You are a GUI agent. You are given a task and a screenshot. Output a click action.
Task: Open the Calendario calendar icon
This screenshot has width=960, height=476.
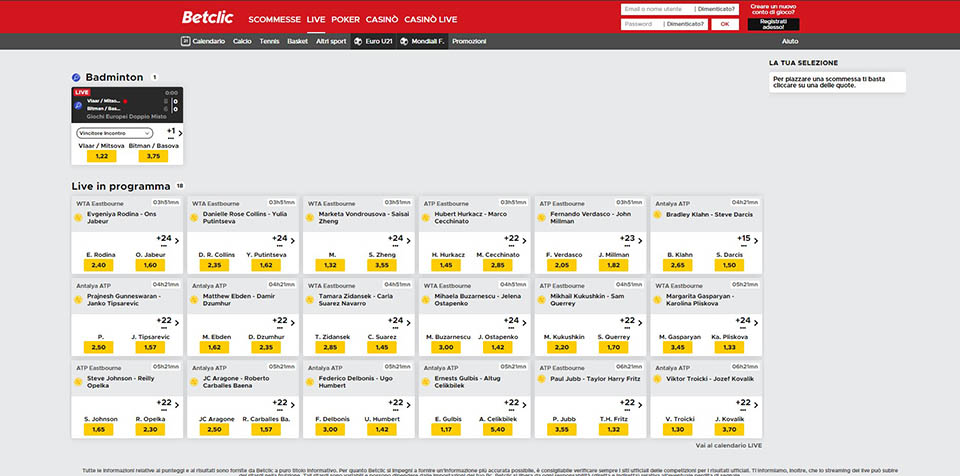(x=185, y=41)
